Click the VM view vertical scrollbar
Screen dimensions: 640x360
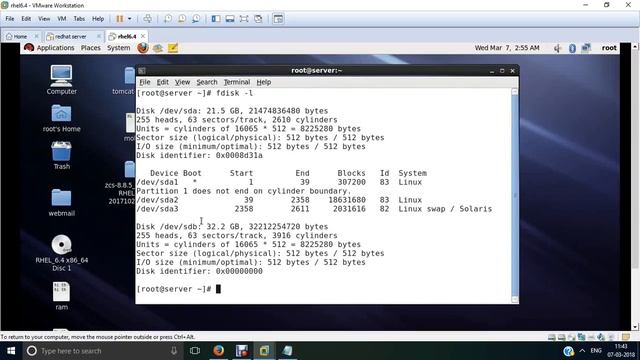click(635, 187)
